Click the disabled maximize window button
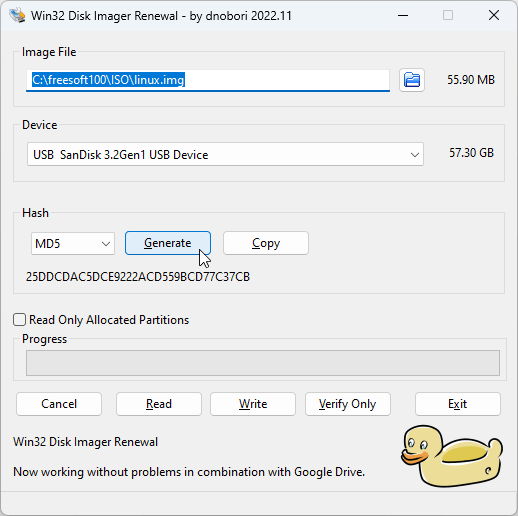Screen dimensions: 518x516 pyautogui.click(x=448, y=15)
